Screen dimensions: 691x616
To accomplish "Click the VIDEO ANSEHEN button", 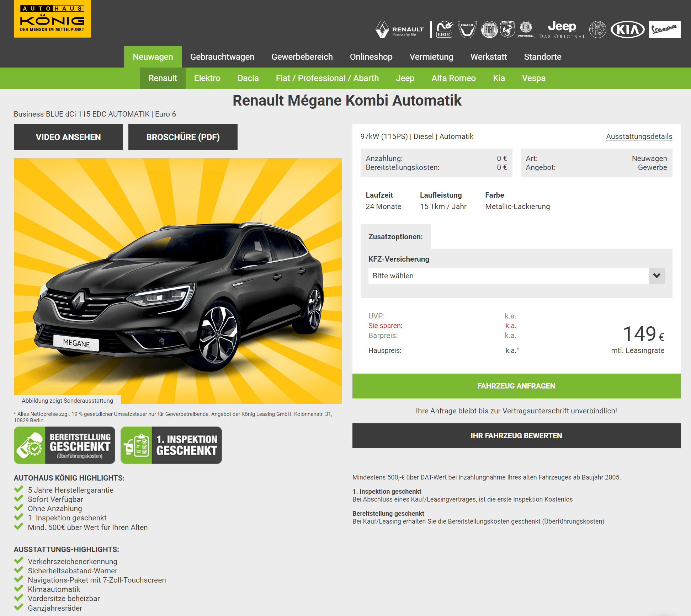I will 68,137.
